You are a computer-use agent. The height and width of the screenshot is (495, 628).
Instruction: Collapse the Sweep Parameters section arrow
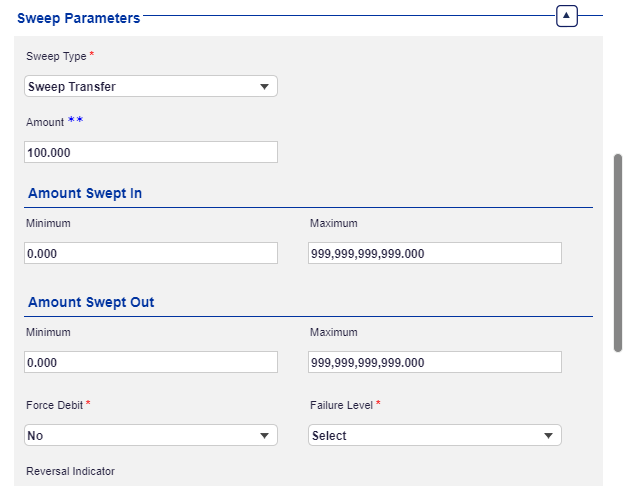[x=567, y=16]
